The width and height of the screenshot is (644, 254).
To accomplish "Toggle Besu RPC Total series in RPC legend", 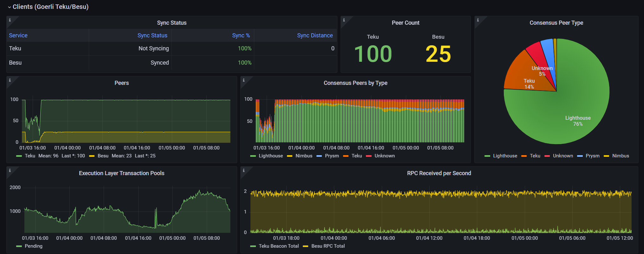I will click(x=328, y=246).
